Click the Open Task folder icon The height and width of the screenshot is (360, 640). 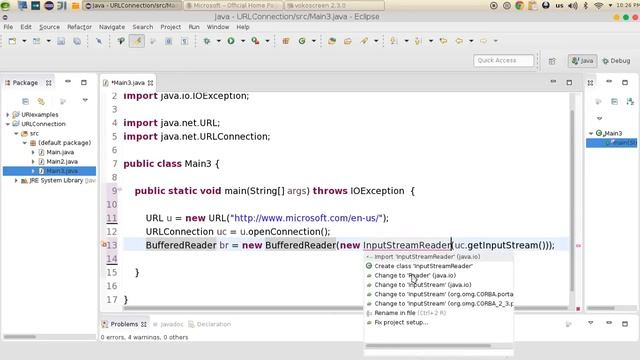[348, 41]
